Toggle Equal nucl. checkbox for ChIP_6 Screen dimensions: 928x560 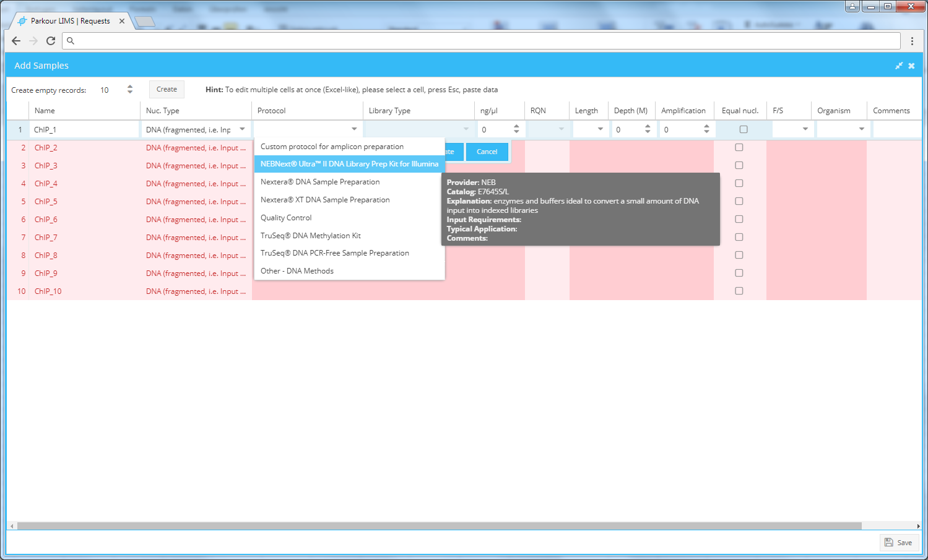(739, 219)
